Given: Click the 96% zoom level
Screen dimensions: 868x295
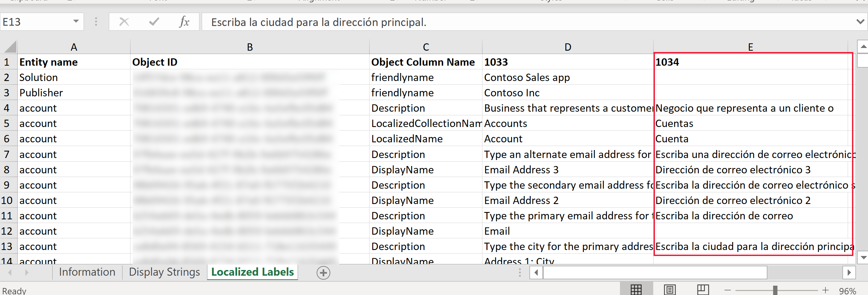Looking at the screenshot, I should click(847, 291).
